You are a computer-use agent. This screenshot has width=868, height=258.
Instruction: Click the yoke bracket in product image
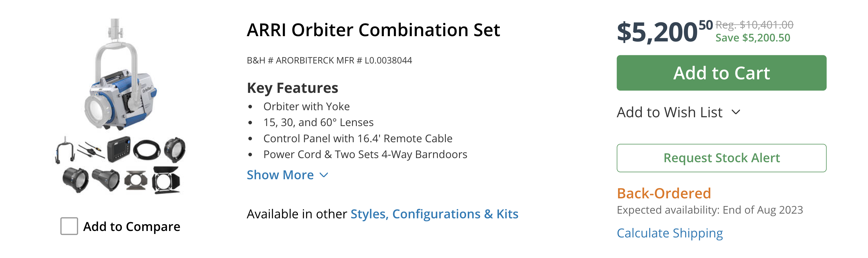coord(65,150)
